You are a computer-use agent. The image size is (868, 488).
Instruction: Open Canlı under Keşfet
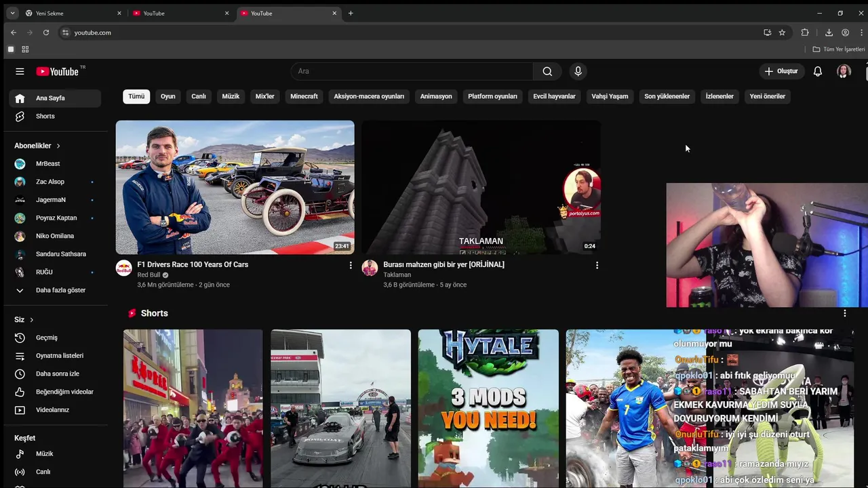[55, 472]
